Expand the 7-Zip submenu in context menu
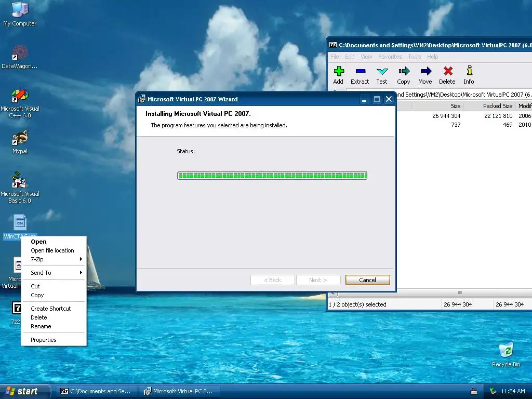 click(x=54, y=259)
